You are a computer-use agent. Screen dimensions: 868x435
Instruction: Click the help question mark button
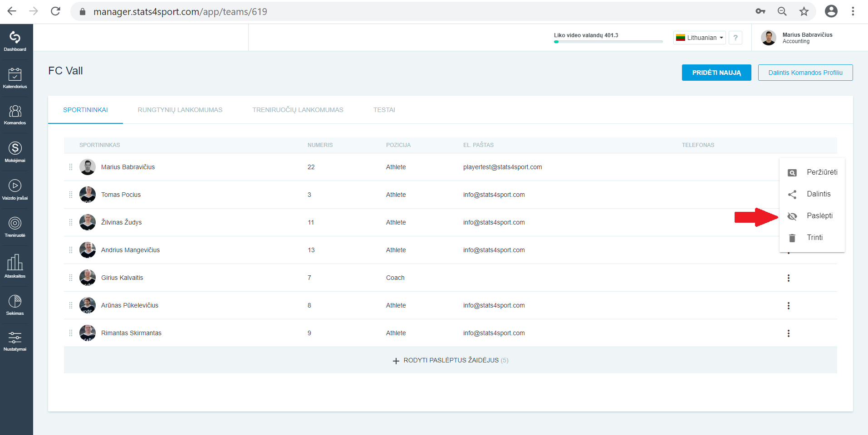coord(736,38)
